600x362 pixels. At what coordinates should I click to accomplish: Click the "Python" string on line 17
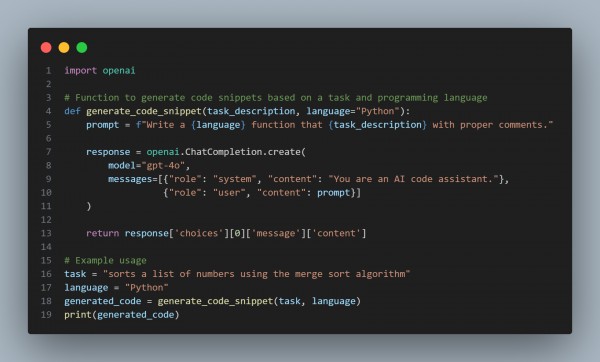coord(147,288)
